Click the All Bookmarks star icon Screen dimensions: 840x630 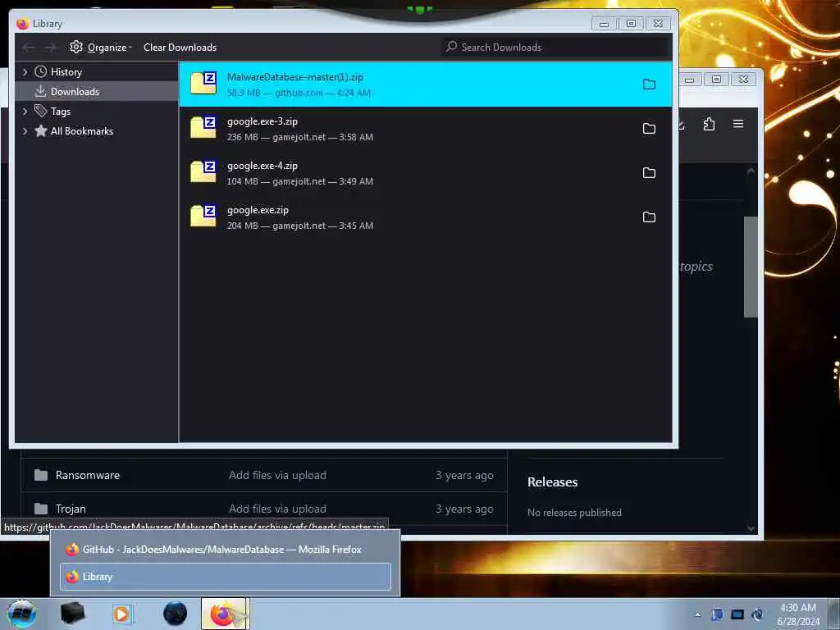point(41,130)
